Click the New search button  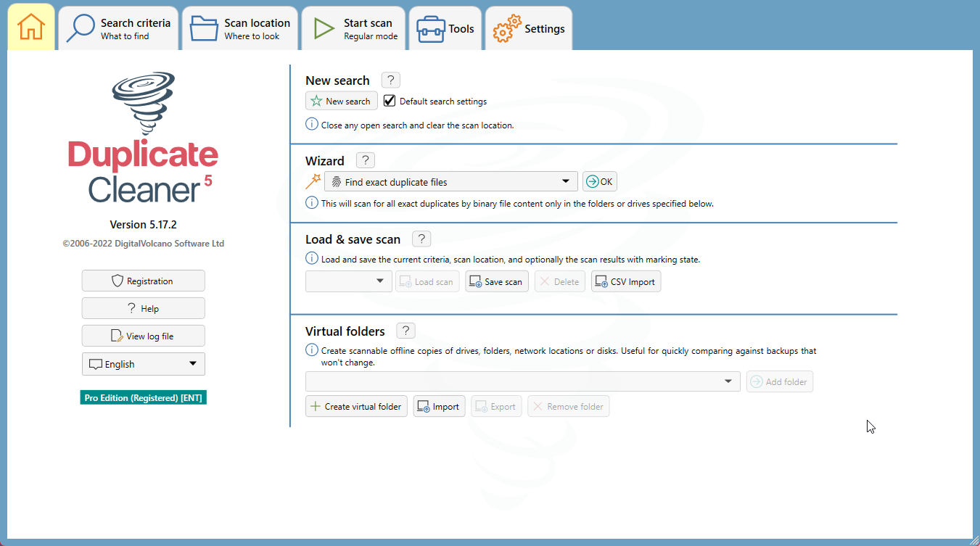click(x=342, y=102)
